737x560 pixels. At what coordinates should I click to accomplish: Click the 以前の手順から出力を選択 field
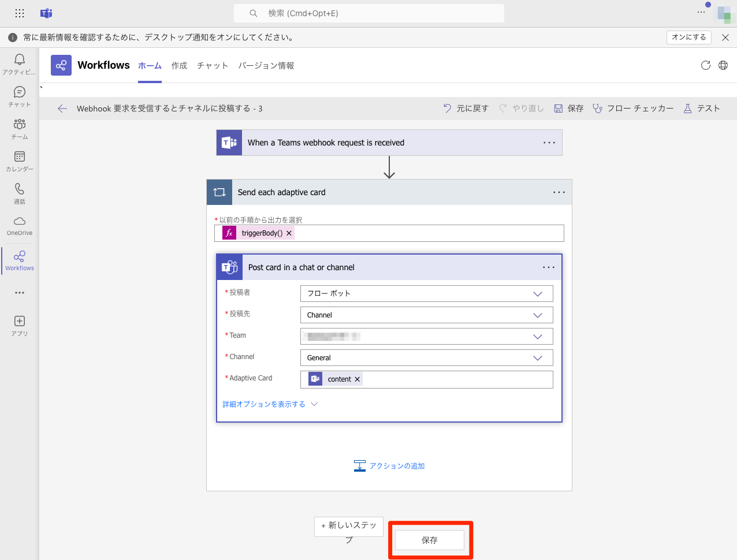(389, 233)
